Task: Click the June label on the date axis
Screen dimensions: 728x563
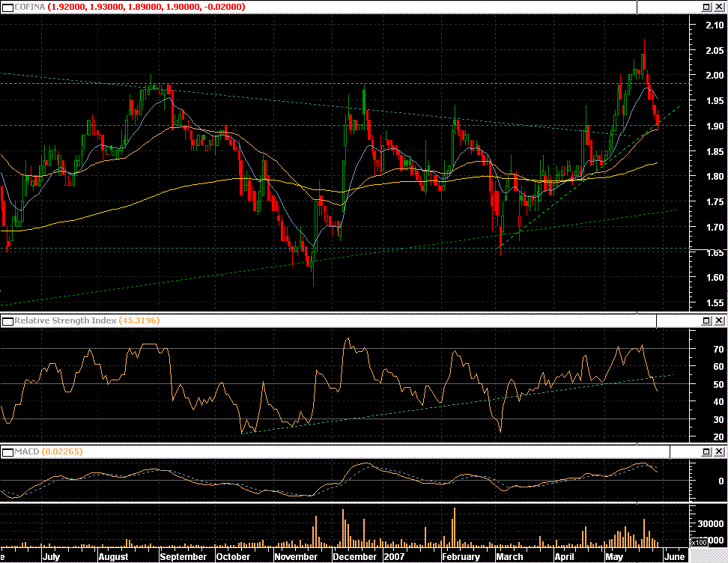Action: 674,556
